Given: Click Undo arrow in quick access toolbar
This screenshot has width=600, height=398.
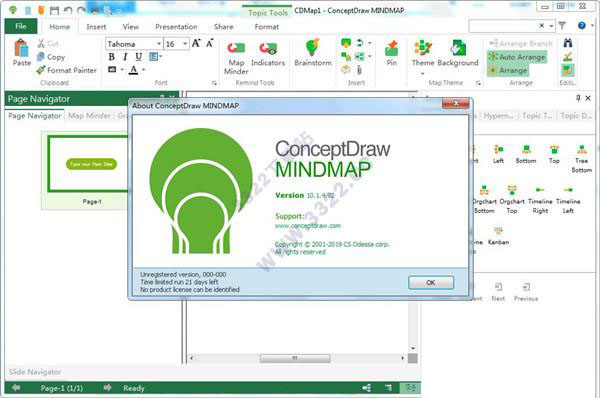Looking at the screenshot, I should (x=68, y=10).
